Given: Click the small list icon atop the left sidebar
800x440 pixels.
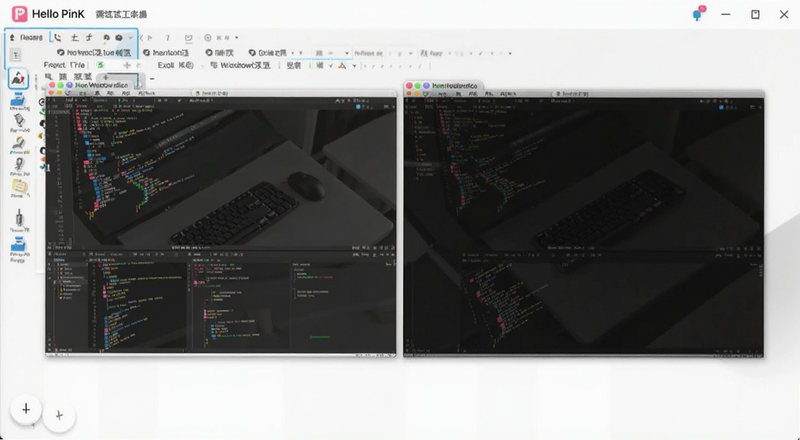Looking at the screenshot, I should (x=16, y=55).
